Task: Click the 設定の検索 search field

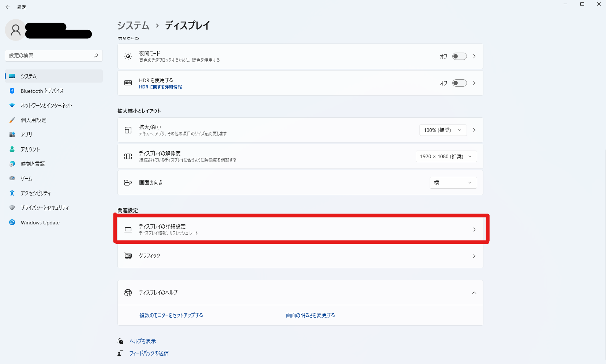Action: [x=49, y=56]
